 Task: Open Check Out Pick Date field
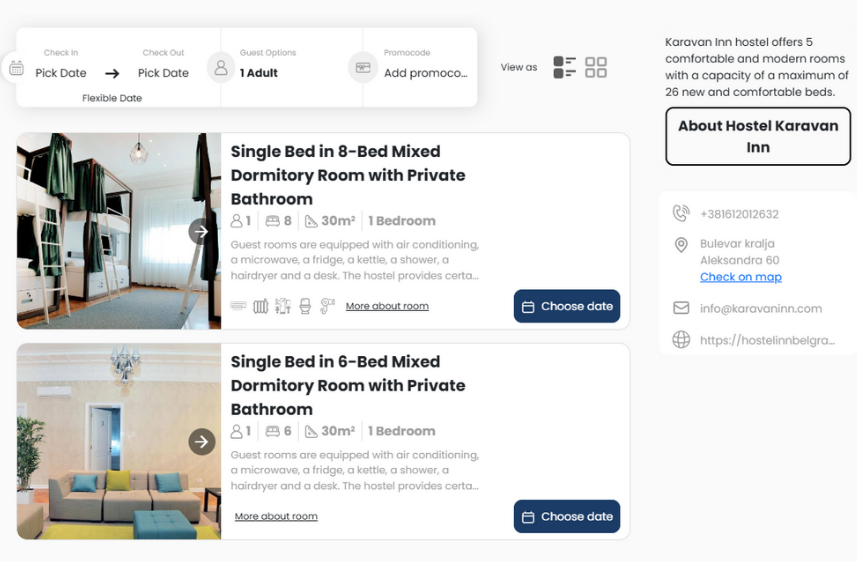[163, 73]
